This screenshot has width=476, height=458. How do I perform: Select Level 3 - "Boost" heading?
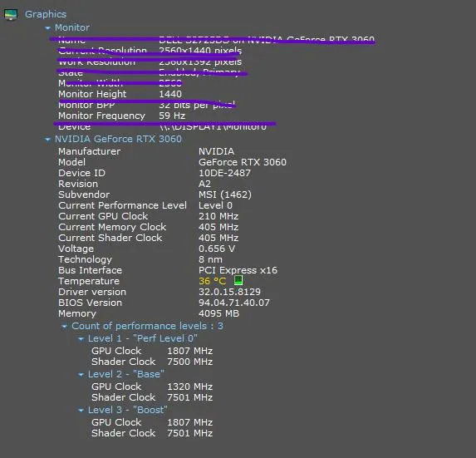127,410
